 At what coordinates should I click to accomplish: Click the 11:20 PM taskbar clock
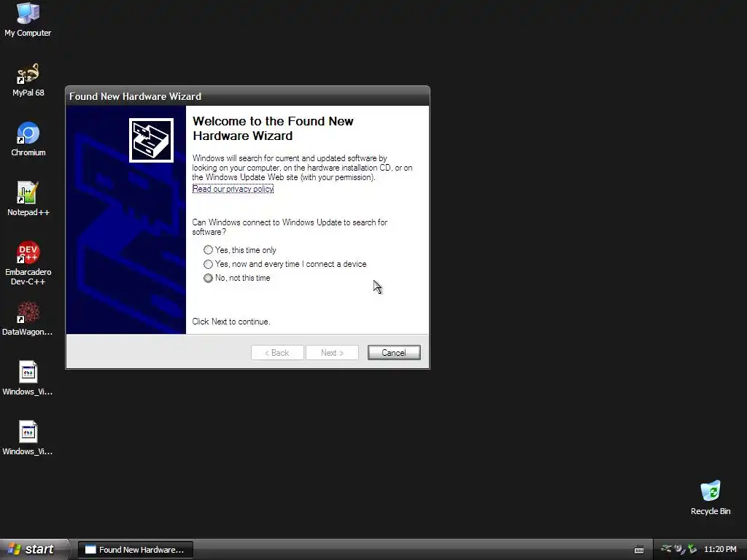pyautogui.click(x=720, y=549)
